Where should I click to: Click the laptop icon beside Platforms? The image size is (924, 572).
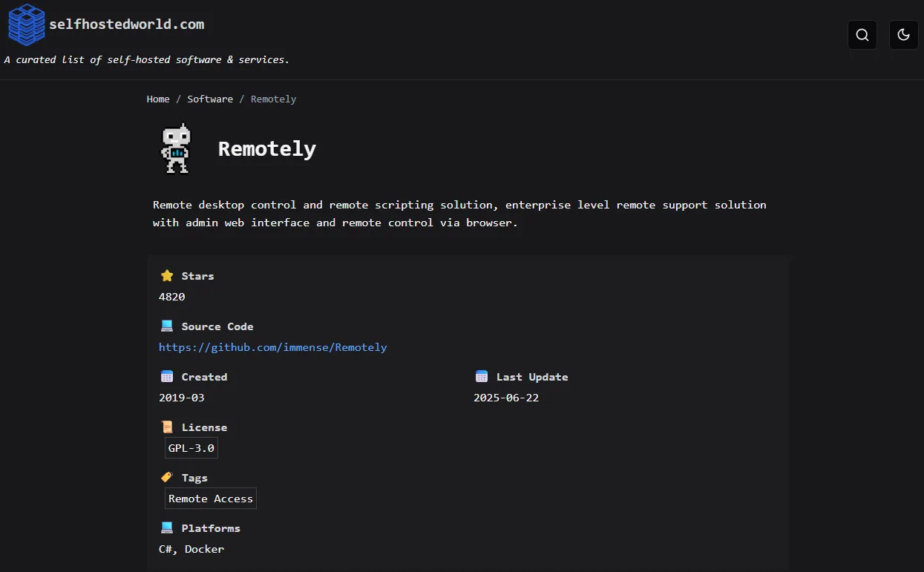click(167, 528)
